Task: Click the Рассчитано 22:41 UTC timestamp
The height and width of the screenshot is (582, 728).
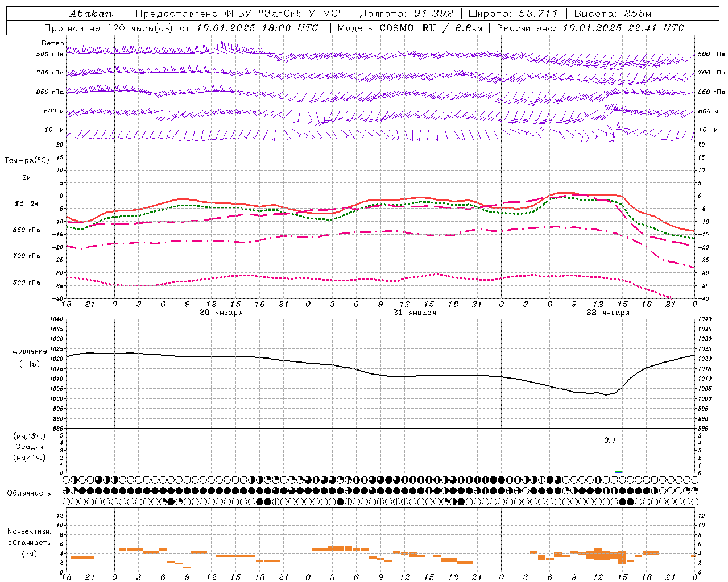Action: 590,28
